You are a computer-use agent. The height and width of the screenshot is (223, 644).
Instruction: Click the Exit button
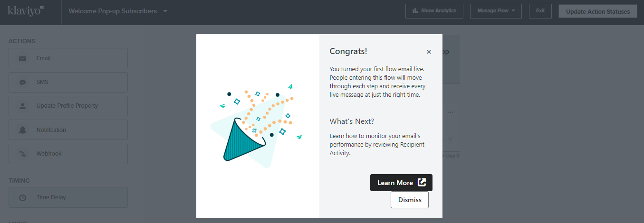[x=540, y=11]
